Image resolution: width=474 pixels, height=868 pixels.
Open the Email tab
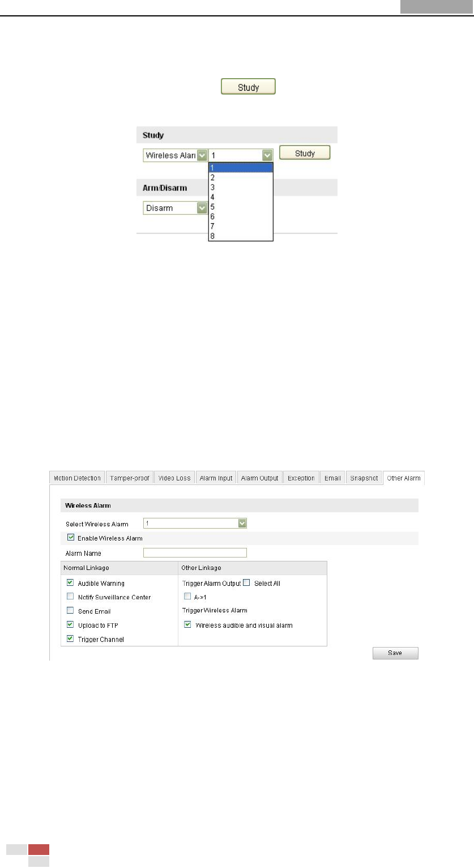[x=332, y=478]
